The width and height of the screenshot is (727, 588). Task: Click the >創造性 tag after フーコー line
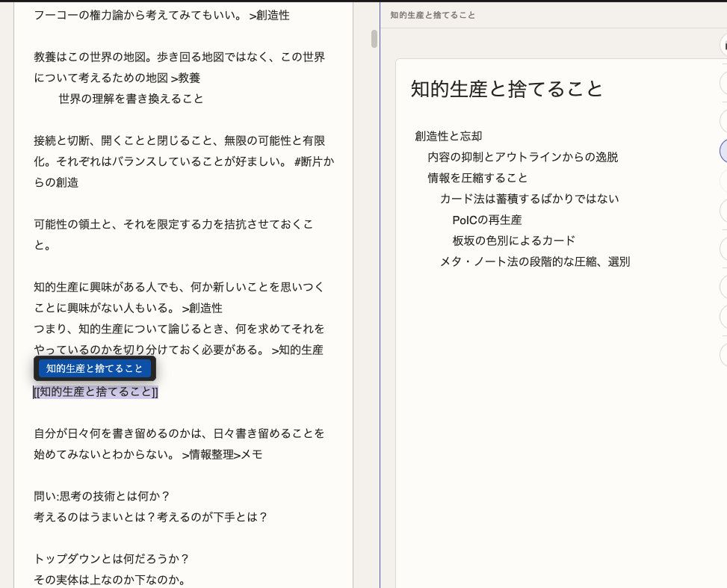[270, 15]
